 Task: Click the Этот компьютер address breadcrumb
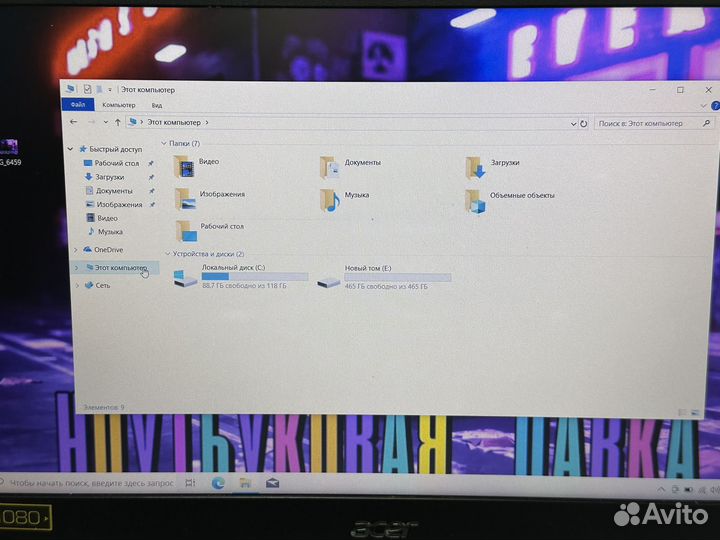point(174,123)
